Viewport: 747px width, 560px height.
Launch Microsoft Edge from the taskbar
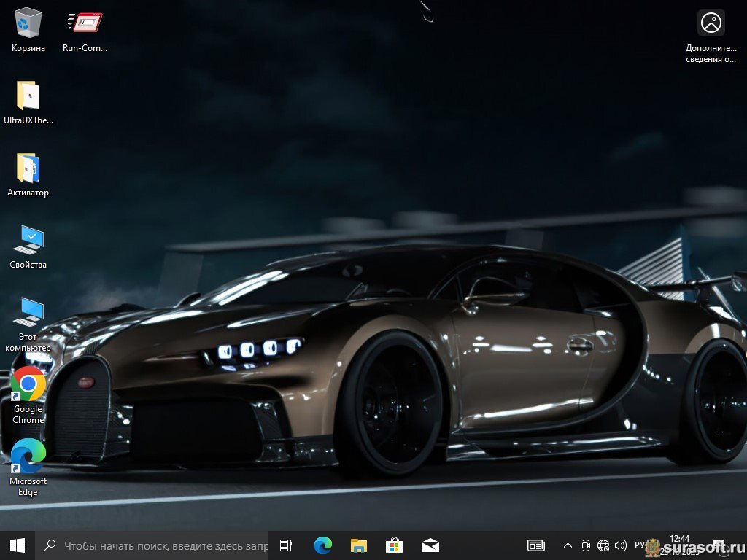click(x=323, y=545)
